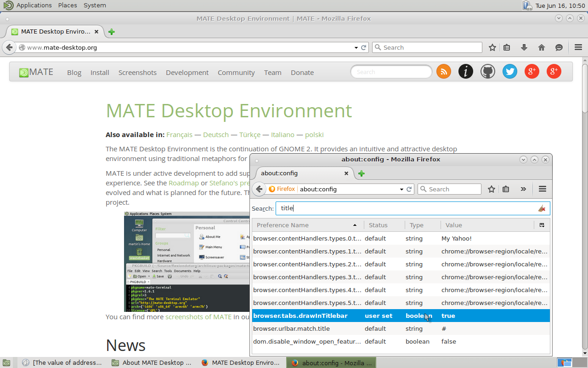Click the RSS feed icon on MATE site

click(x=443, y=71)
